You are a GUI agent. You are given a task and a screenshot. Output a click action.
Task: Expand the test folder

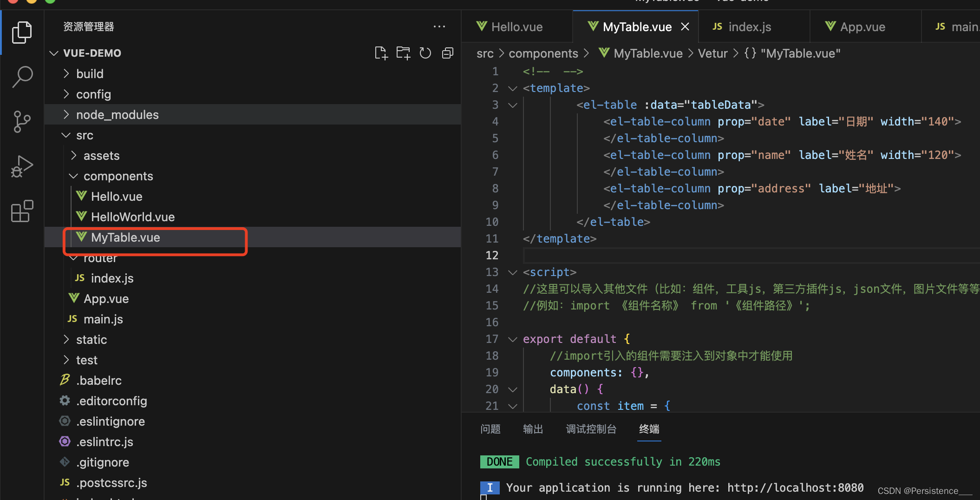pos(66,360)
